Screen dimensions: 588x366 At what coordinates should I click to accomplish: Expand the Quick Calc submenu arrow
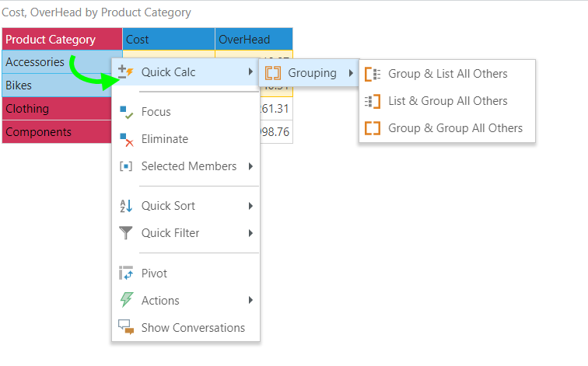coord(250,72)
